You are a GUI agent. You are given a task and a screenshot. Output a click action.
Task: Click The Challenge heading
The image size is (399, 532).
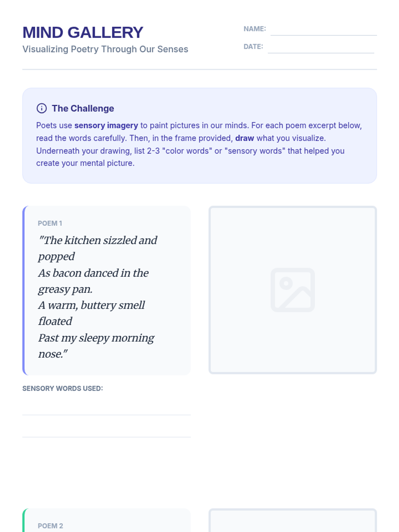pos(83,108)
